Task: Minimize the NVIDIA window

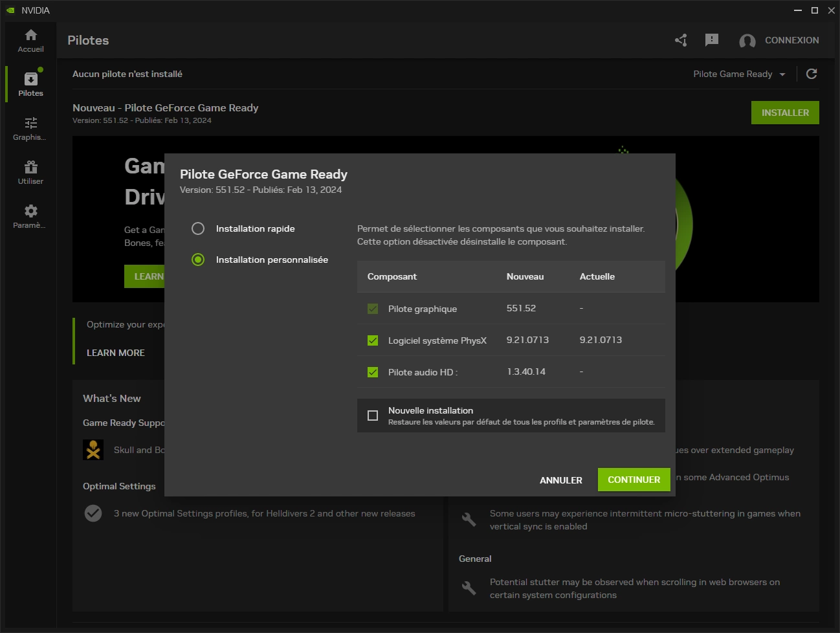Action: 798,10
